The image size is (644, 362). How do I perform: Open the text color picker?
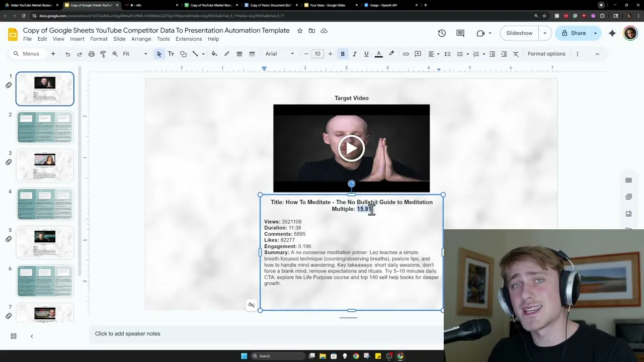(x=379, y=54)
